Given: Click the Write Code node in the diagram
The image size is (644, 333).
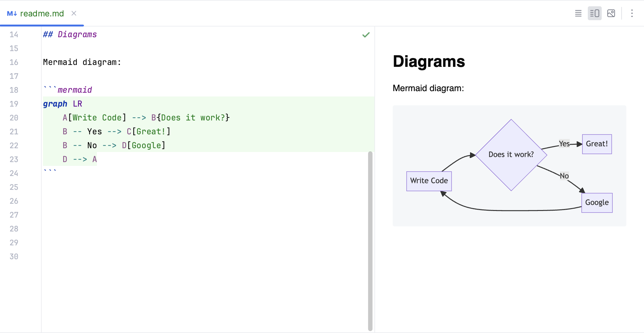Looking at the screenshot, I should pyautogui.click(x=429, y=181).
